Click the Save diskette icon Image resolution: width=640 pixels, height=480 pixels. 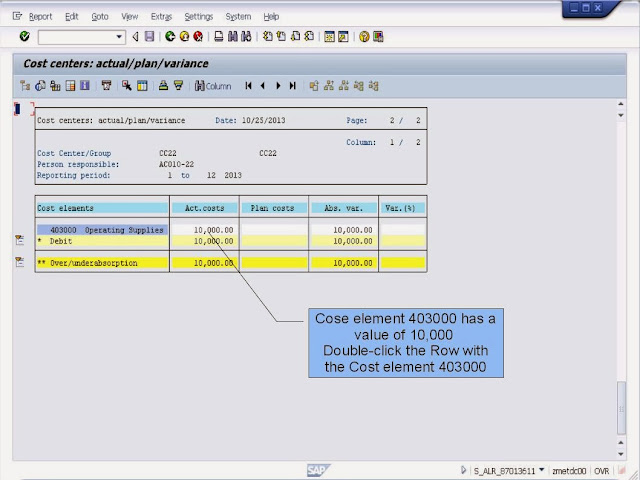(149, 37)
